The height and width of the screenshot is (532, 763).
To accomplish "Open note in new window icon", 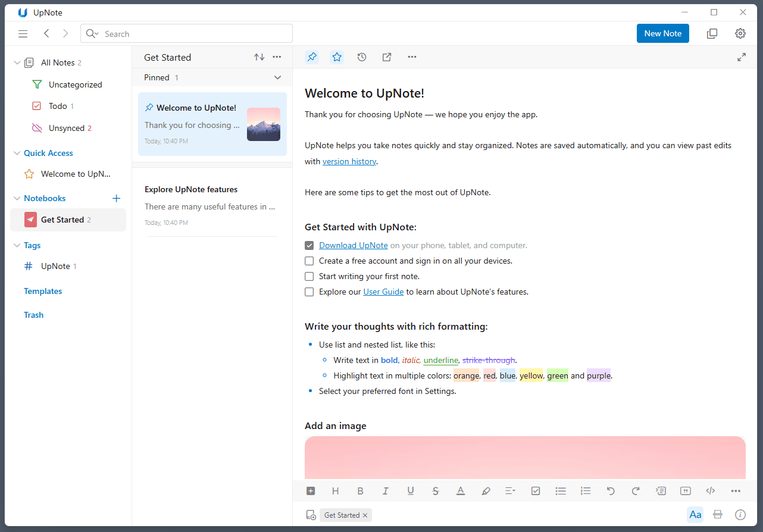I will pyautogui.click(x=387, y=57).
